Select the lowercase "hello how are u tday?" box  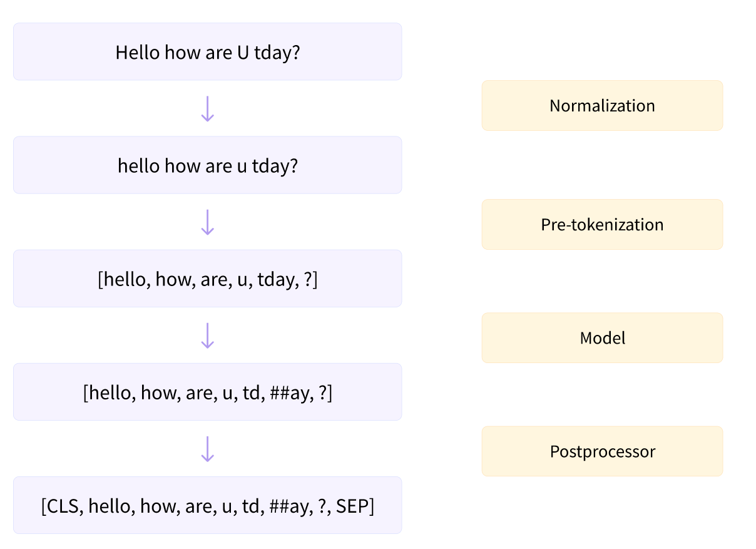point(207,165)
